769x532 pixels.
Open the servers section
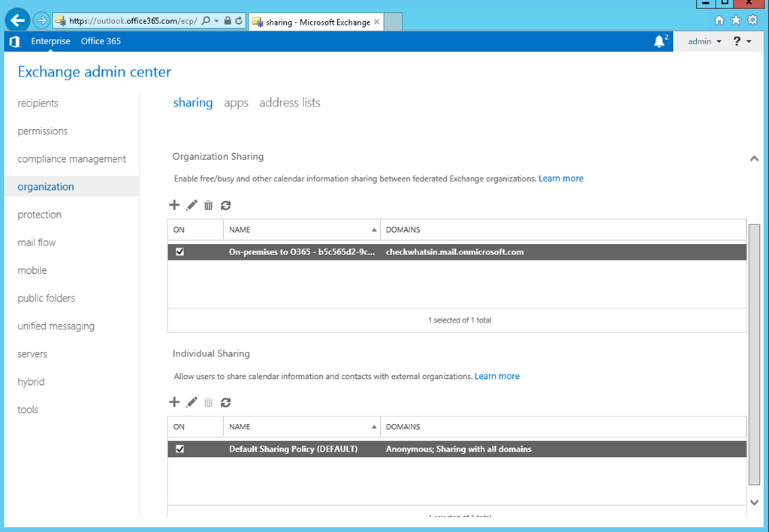click(32, 354)
